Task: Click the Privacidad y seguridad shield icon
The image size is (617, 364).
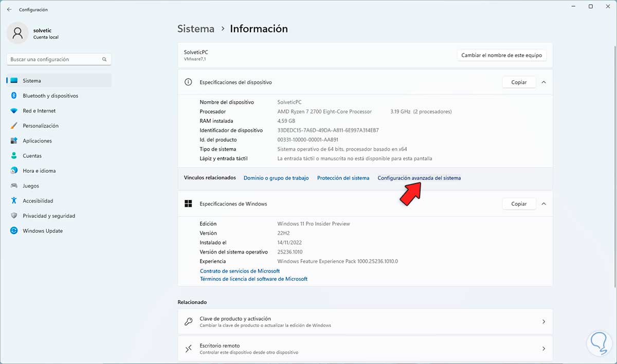Action: 14,216
